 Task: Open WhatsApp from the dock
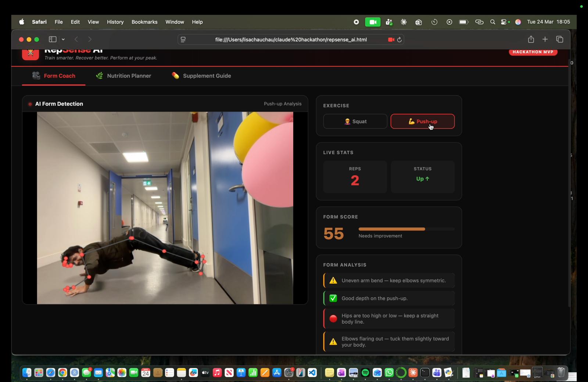pos(389,373)
